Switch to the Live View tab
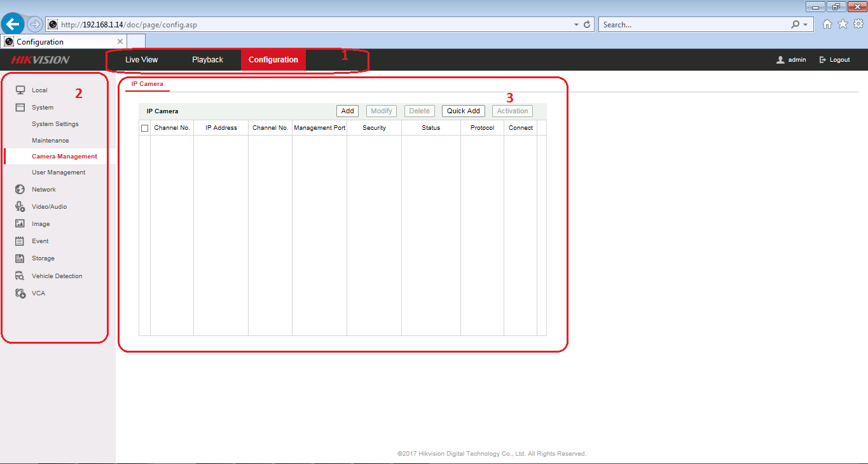 tap(141, 60)
